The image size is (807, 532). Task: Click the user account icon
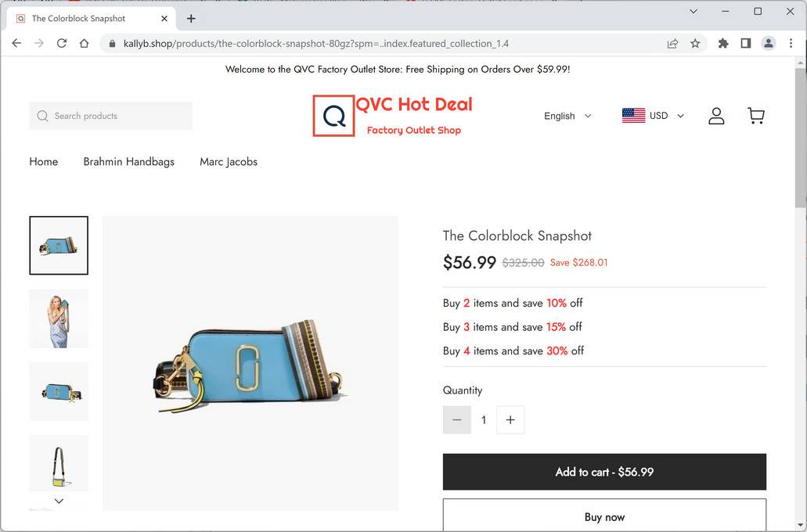point(715,116)
